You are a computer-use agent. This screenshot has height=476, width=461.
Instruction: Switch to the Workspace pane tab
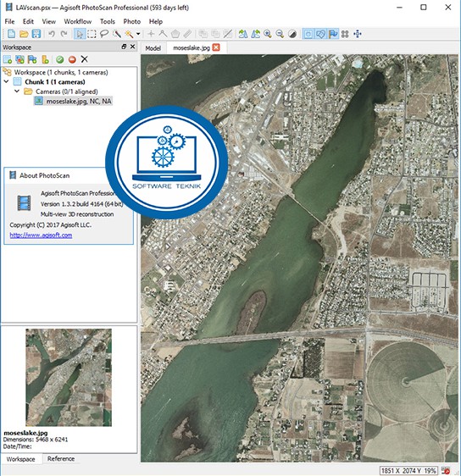(20, 459)
